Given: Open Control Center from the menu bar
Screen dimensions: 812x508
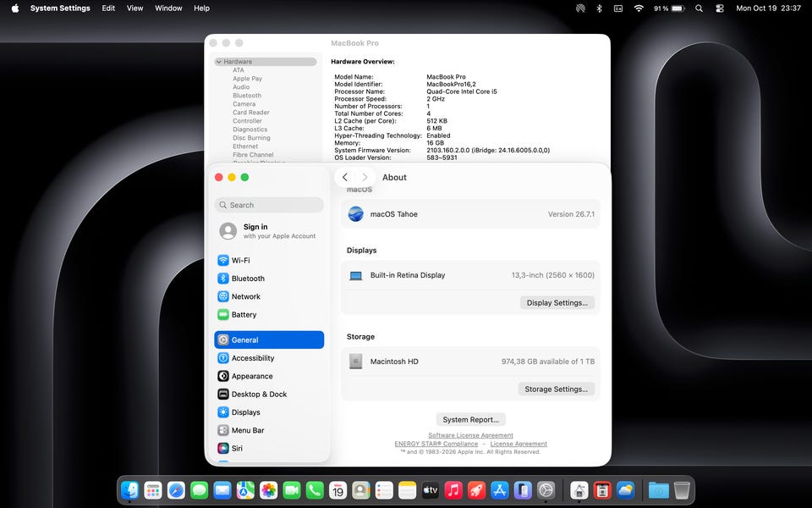Looking at the screenshot, I should [719, 8].
